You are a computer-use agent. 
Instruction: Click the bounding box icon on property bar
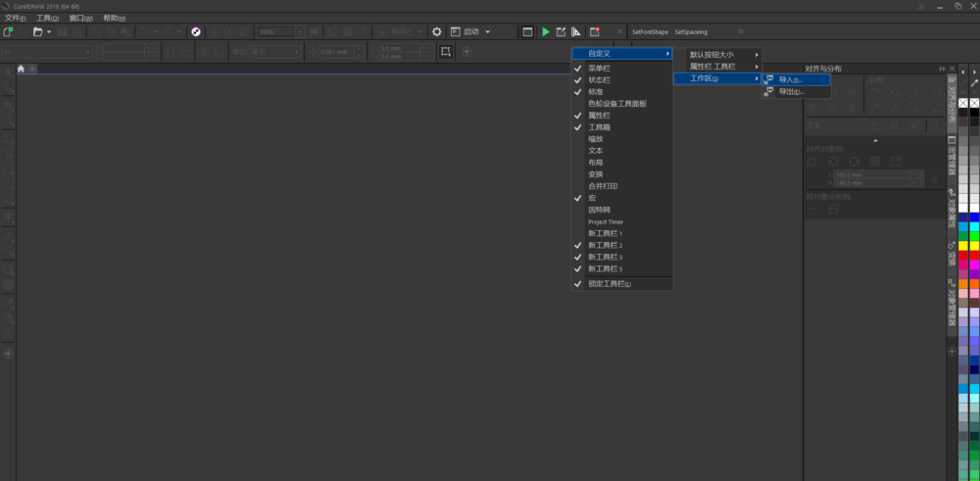click(445, 51)
